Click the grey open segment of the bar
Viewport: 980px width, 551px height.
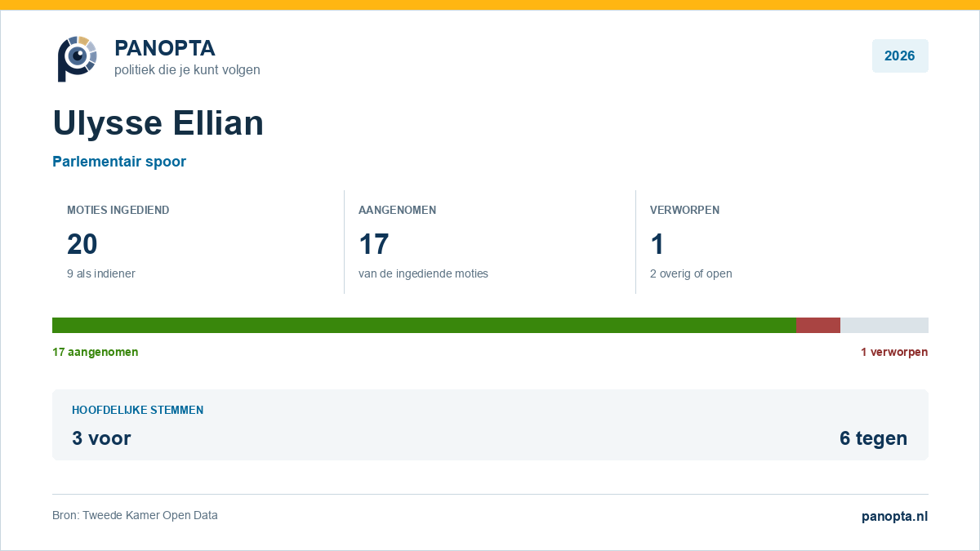tap(884, 325)
